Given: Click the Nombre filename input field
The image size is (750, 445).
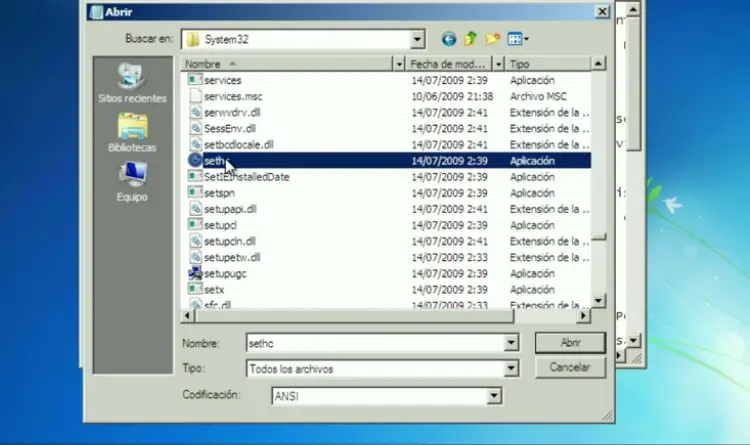Looking at the screenshot, I should coord(375,343).
